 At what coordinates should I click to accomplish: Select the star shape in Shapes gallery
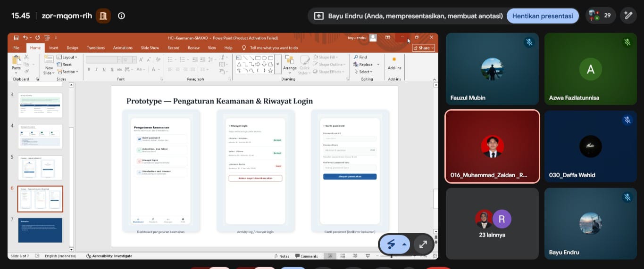(x=271, y=71)
